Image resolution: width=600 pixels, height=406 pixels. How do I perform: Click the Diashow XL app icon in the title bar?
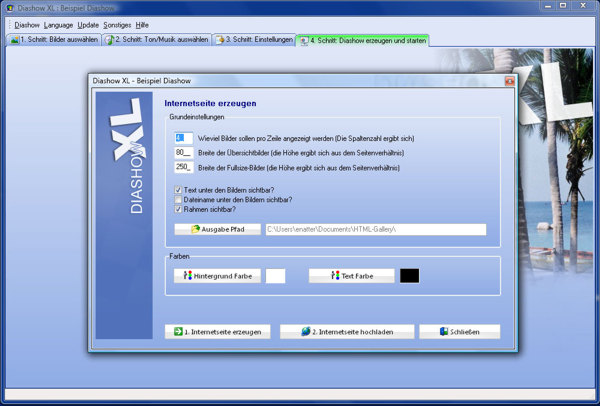point(10,8)
